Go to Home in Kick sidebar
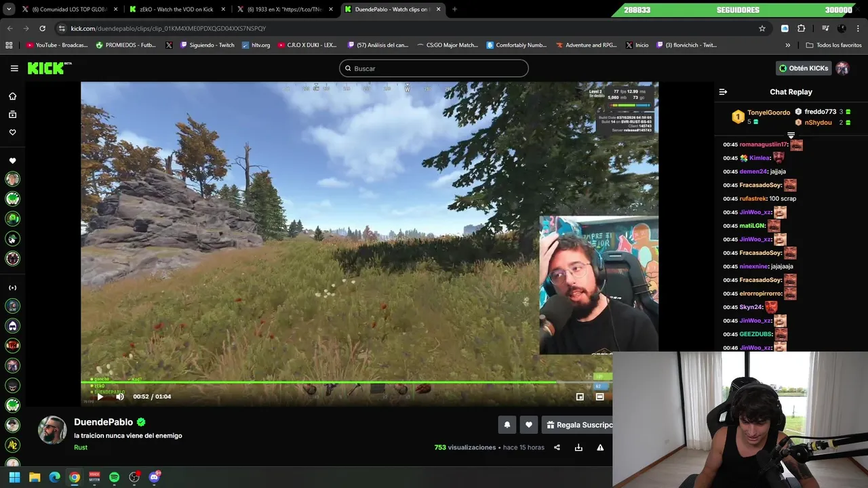 coord(12,96)
